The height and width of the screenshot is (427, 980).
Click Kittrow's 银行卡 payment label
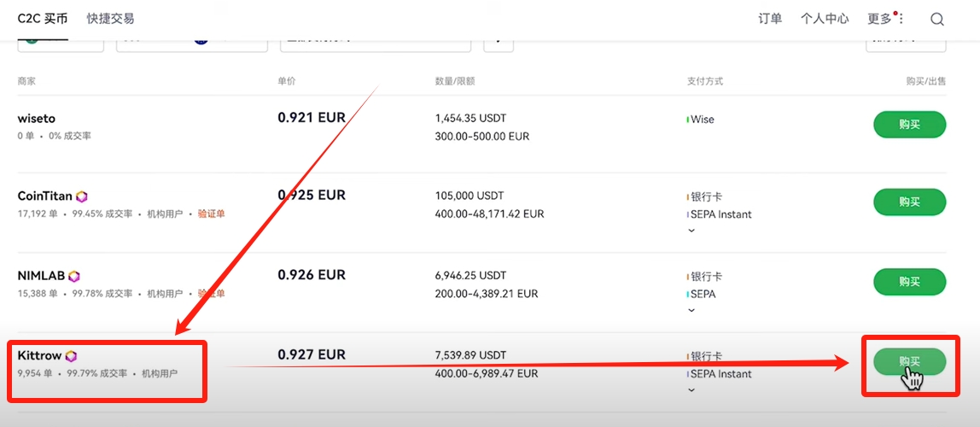(x=706, y=356)
